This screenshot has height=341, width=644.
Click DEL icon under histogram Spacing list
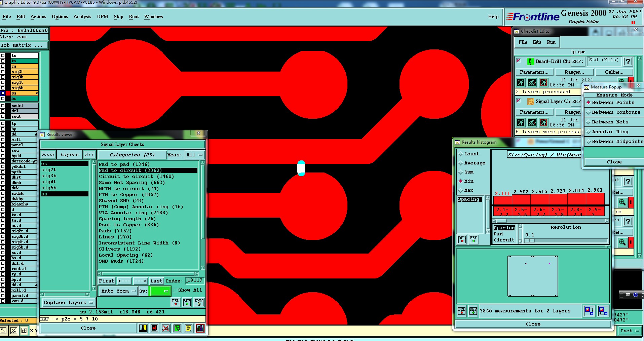[462, 239]
